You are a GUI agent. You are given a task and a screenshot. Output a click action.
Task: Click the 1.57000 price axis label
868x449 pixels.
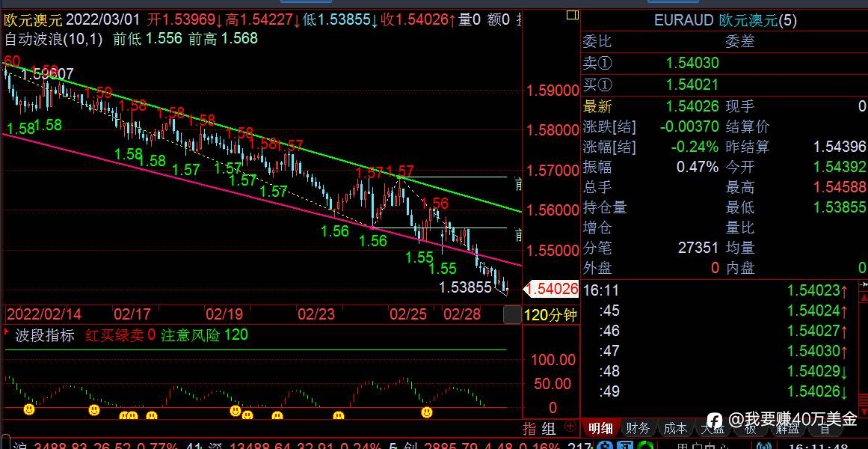[552, 171]
